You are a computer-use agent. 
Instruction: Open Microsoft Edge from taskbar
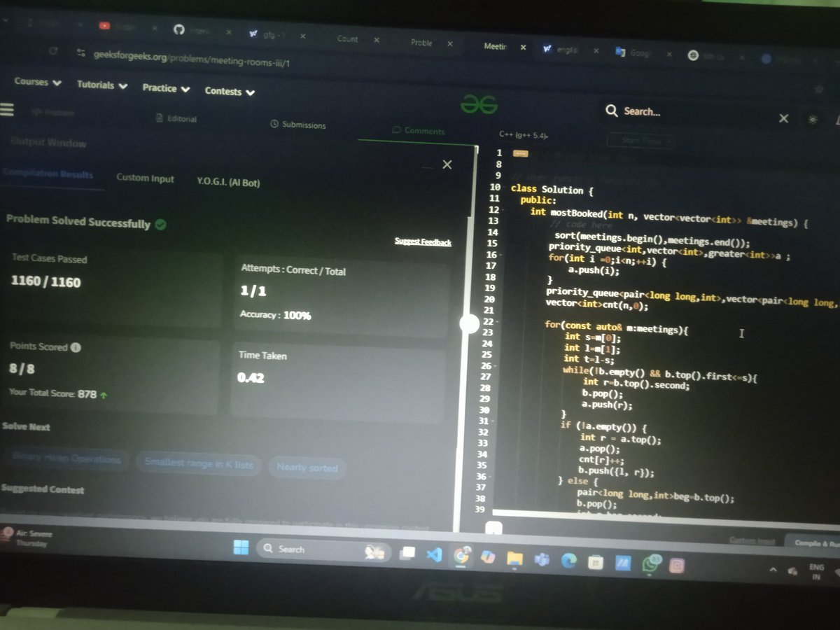pos(568,560)
